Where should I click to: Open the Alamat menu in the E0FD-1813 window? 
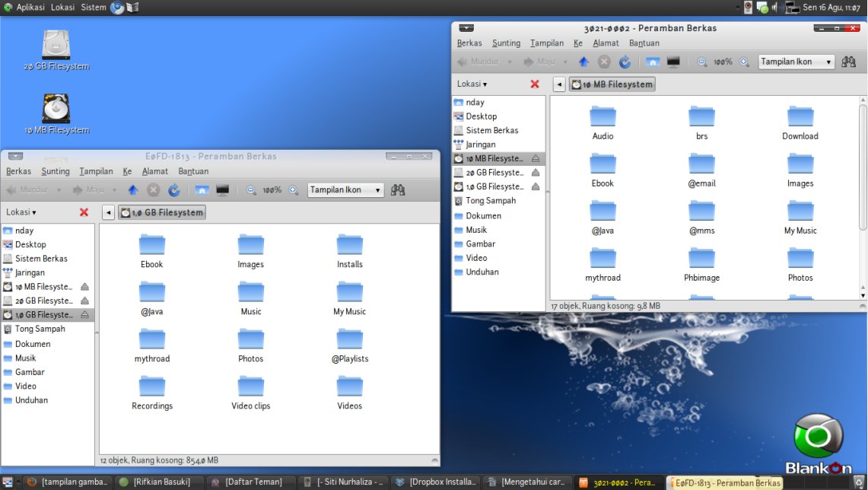[155, 171]
